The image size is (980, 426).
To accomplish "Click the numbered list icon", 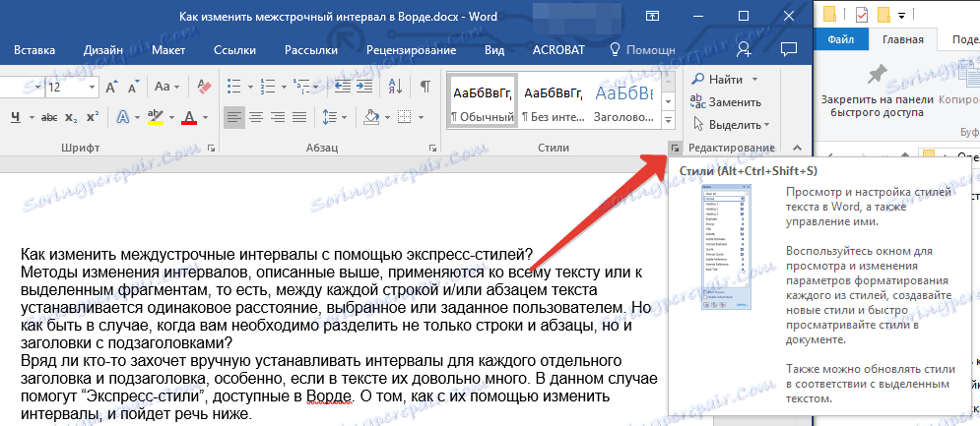I will pyautogui.click(x=268, y=87).
